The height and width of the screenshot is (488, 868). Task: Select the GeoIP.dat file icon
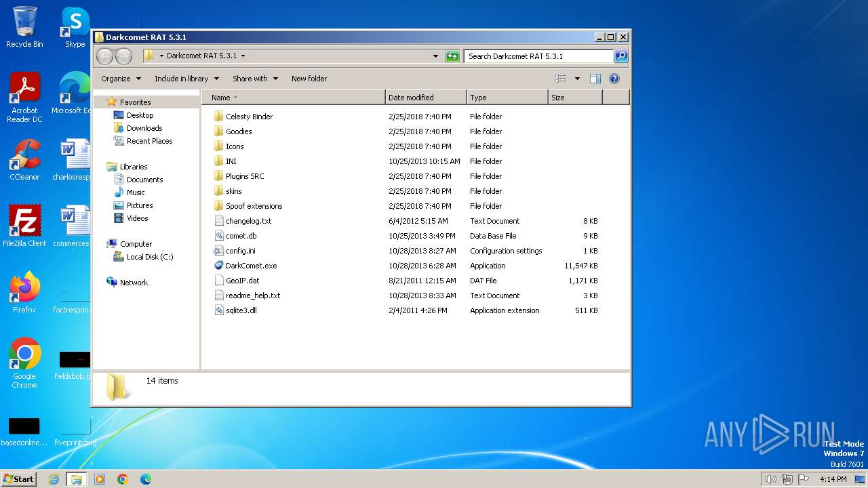[x=218, y=281]
